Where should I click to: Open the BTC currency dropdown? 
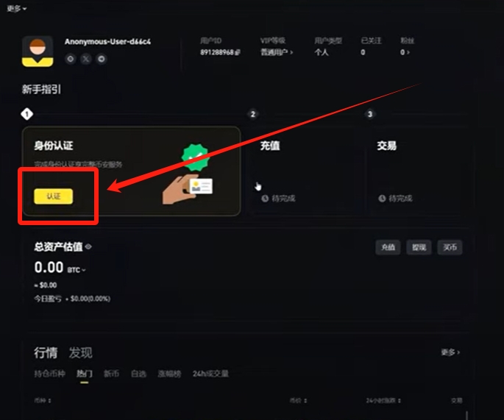tap(77, 270)
